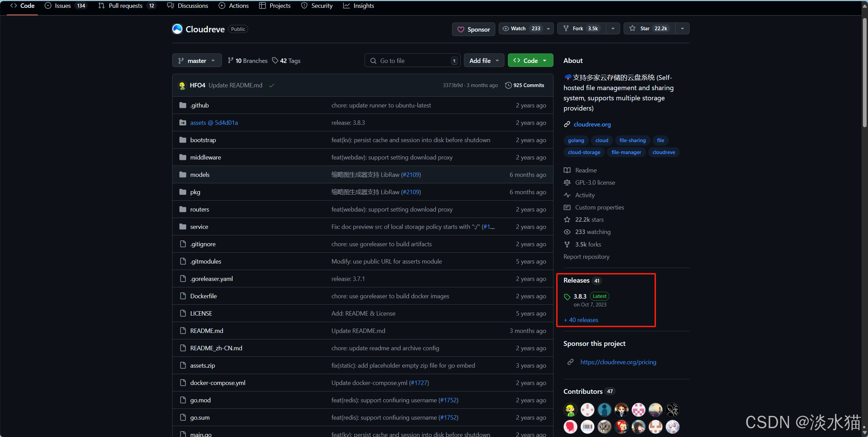
Task: Open the cloudreve.org website link
Action: (592, 124)
